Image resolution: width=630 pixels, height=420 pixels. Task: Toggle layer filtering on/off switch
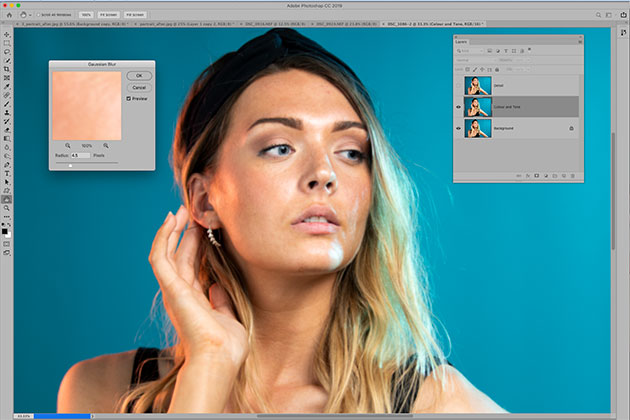pyautogui.click(x=529, y=50)
